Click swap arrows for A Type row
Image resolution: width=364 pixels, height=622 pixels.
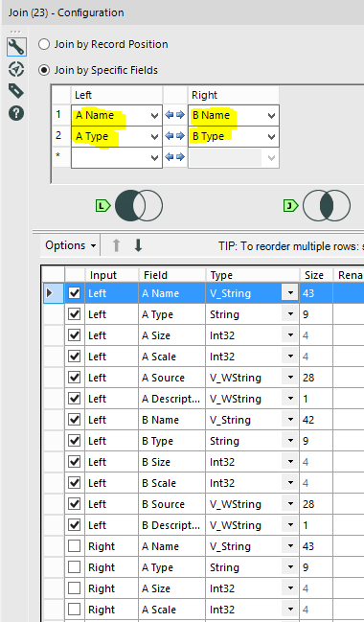coord(175,136)
